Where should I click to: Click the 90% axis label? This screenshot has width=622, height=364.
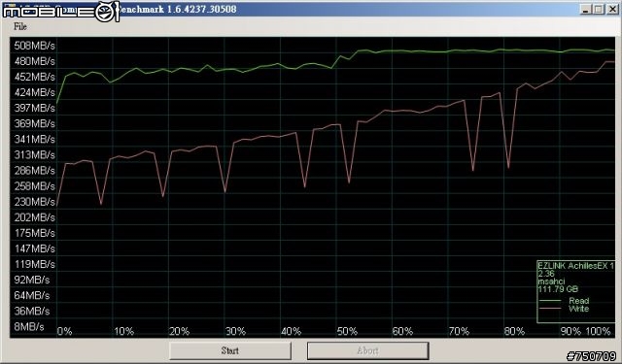pyautogui.click(x=570, y=331)
